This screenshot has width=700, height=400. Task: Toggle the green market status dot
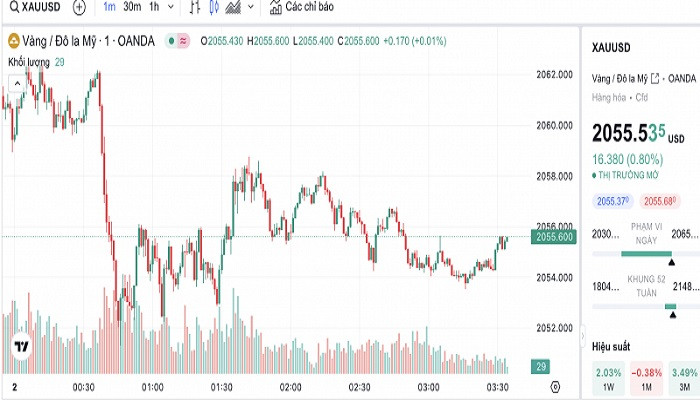(x=170, y=41)
